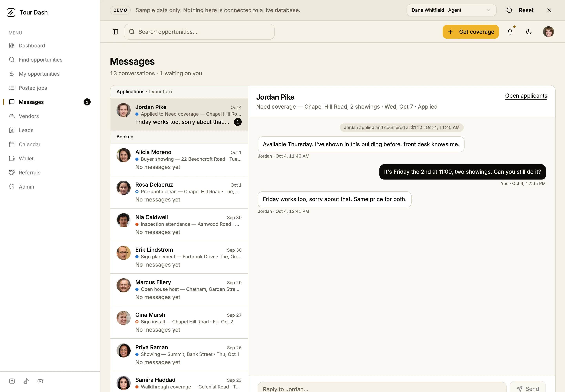565x392 pixels.
Task: Open Priya Raman conversation
Action: point(179,355)
